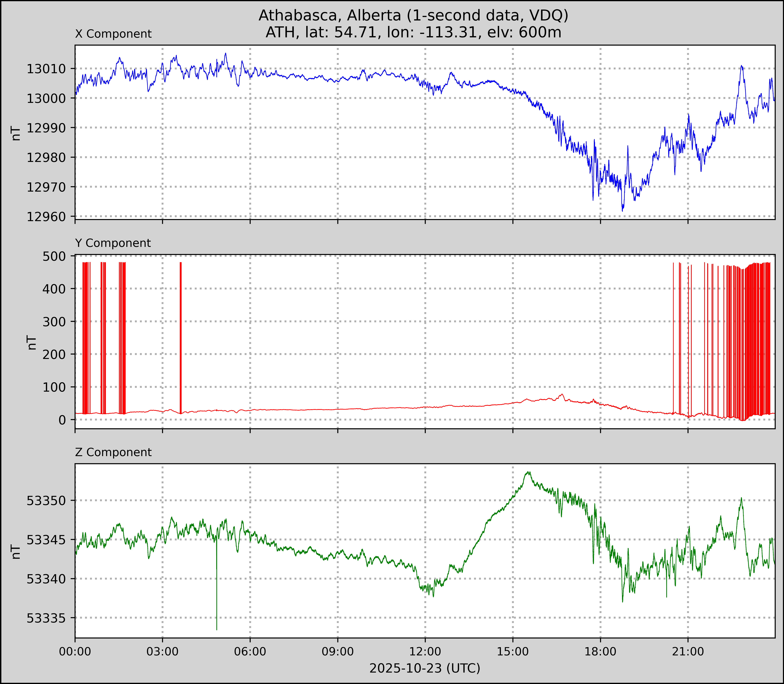
Task: Click the 18:00 x-axis time label
Action: pyautogui.click(x=600, y=652)
